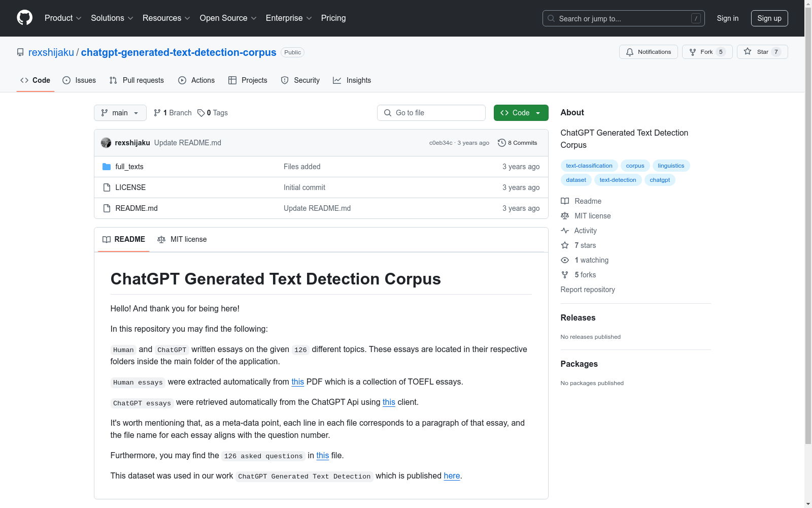The width and height of the screenshot is (812, 508).
Task: Click the book icon beside Readme in About
Action: pos(565,201)
